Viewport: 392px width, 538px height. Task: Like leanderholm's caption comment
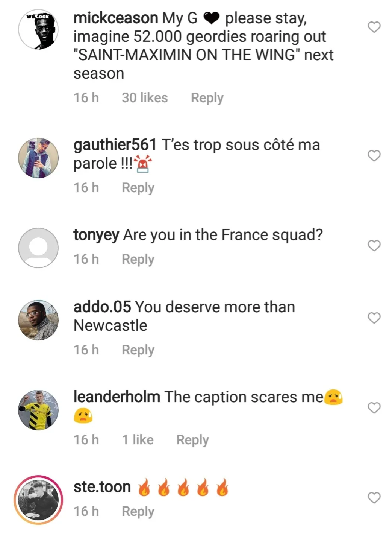coord(374,408)
